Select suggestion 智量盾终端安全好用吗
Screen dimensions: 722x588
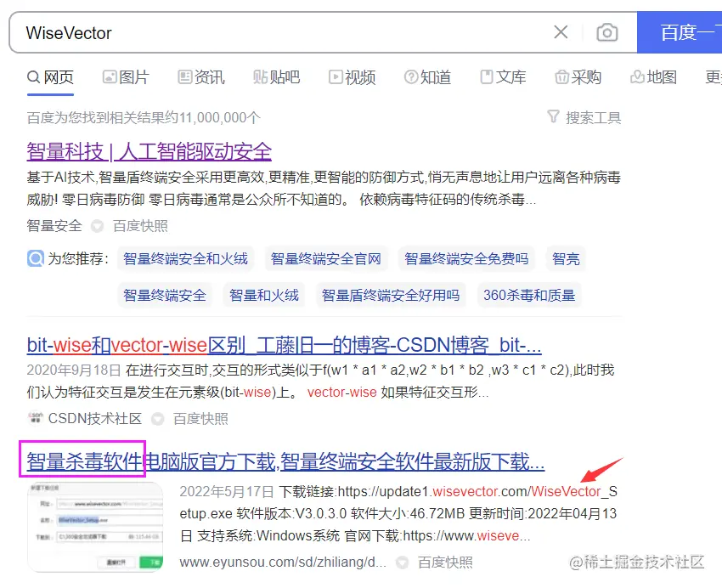pos(391,295)
